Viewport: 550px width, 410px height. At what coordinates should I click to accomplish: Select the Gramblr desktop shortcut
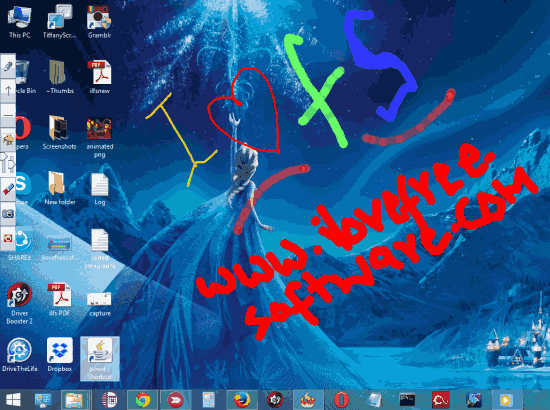[99, 22]
